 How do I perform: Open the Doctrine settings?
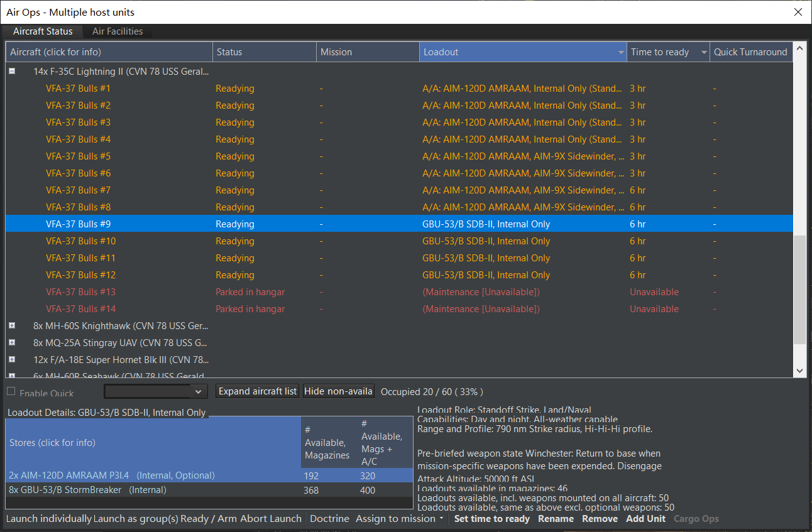click(329, 519)
